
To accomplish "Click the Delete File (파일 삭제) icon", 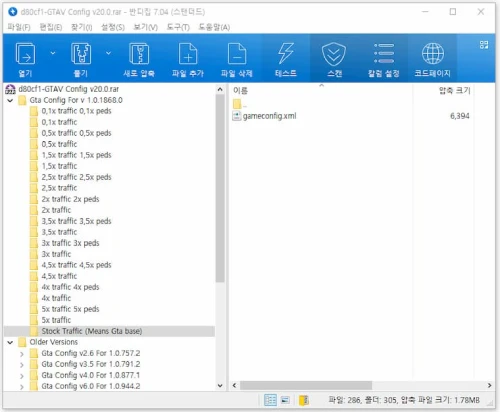I will [237, 53].
